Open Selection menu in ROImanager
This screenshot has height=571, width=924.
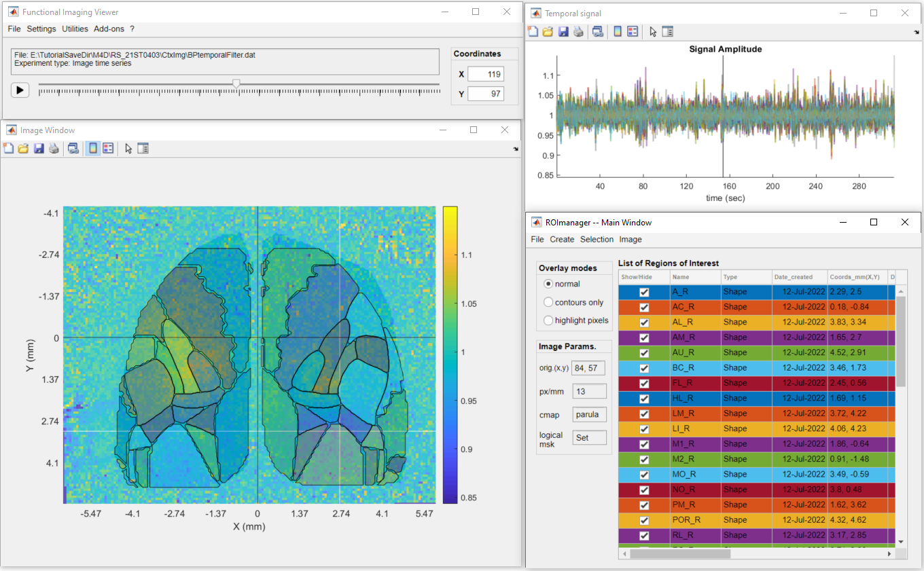pos(597,240)
